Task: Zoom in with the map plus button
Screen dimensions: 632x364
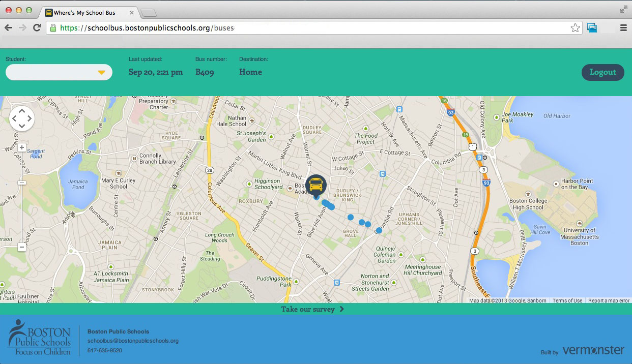Action: coord(22,148)
